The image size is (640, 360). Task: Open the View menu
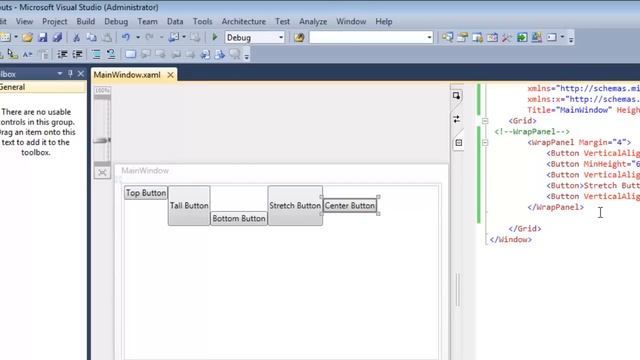(x=24, y=22)
